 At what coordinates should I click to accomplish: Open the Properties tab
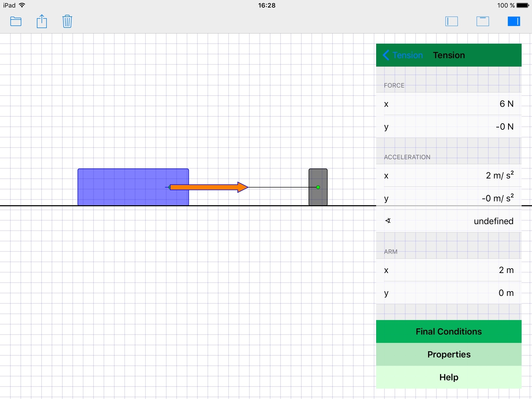point(449,354)
